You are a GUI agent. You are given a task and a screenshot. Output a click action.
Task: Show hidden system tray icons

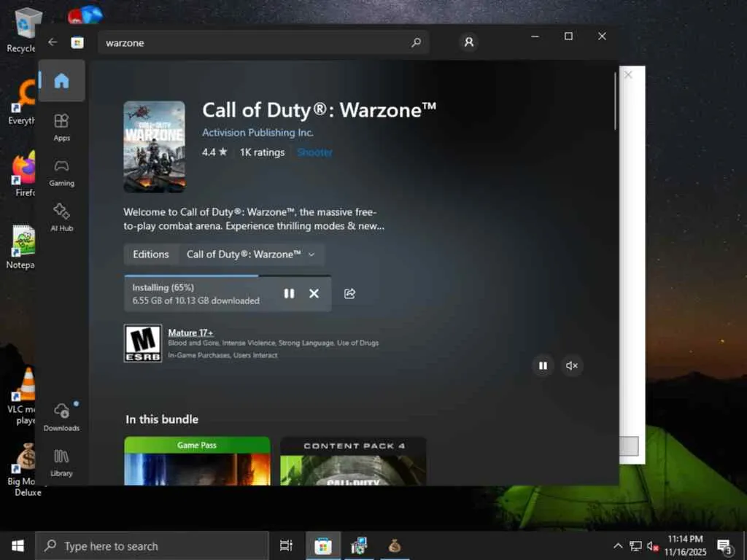[x=618, y=545]
